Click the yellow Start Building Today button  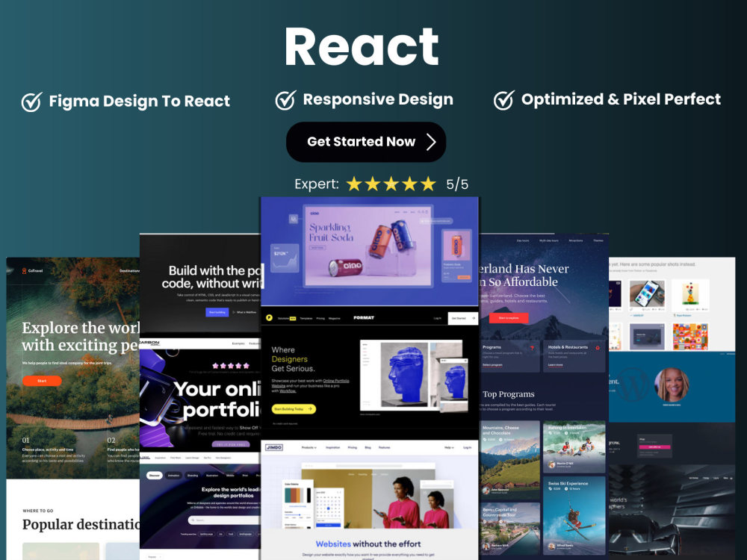pos(294,409)
